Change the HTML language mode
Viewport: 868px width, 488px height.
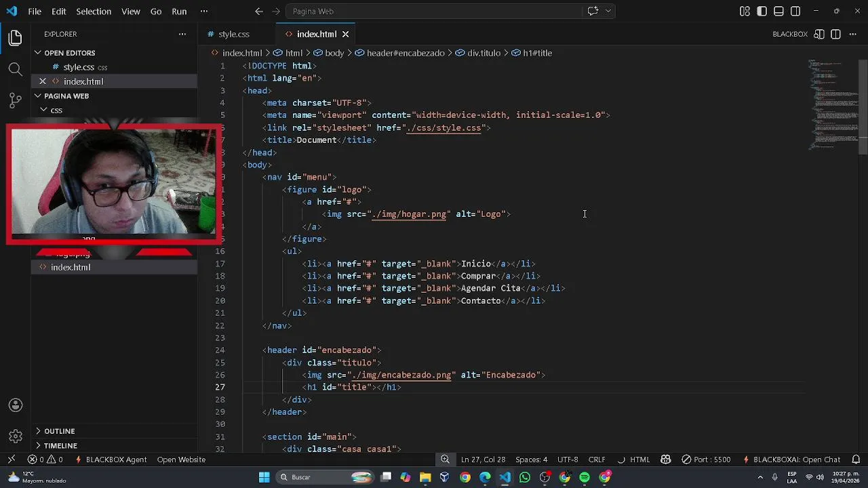tap(639, 460)
